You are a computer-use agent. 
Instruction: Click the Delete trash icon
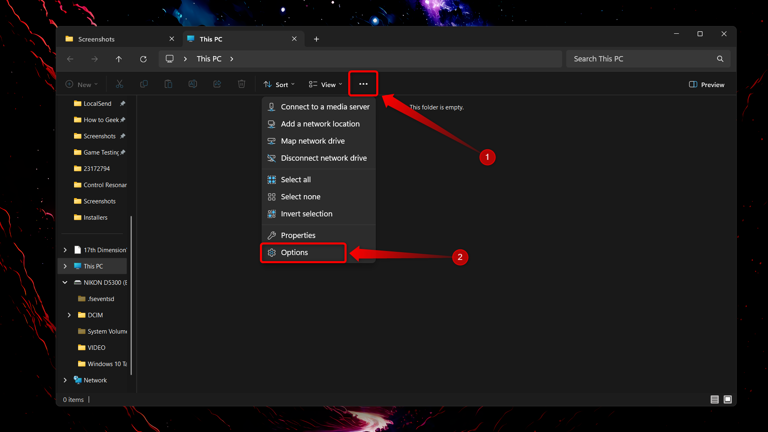point(241,84)
